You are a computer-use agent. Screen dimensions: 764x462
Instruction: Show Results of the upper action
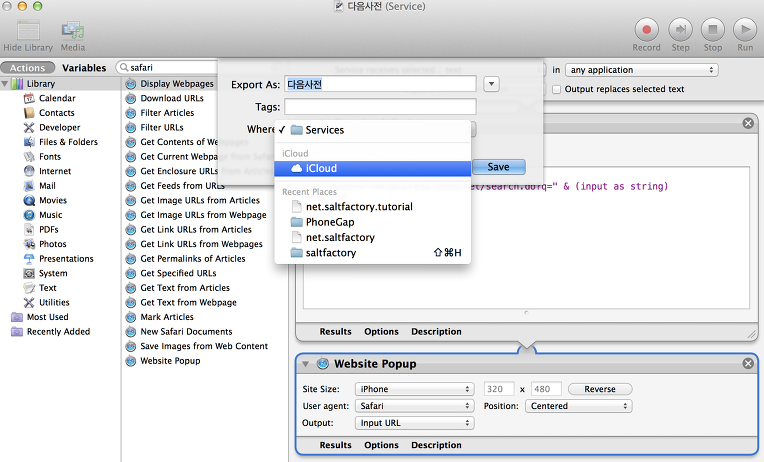[x=335, y=332]
